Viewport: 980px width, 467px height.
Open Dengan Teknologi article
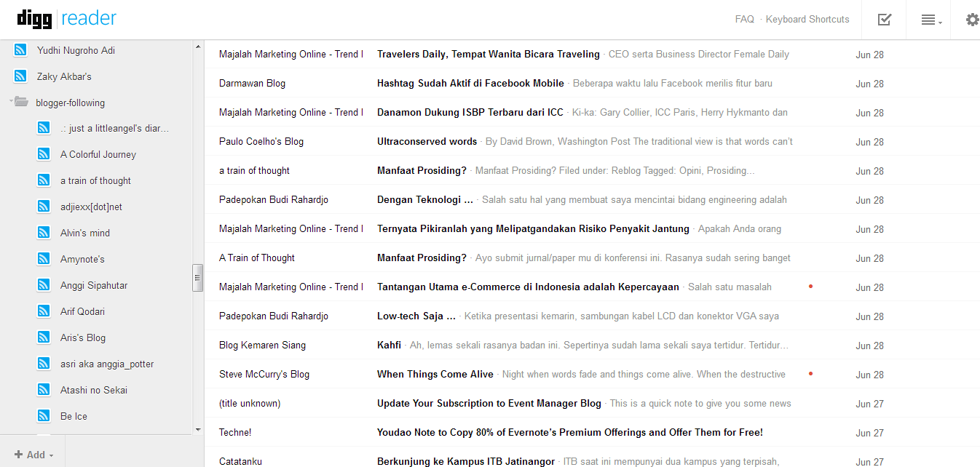pos(425,199)
